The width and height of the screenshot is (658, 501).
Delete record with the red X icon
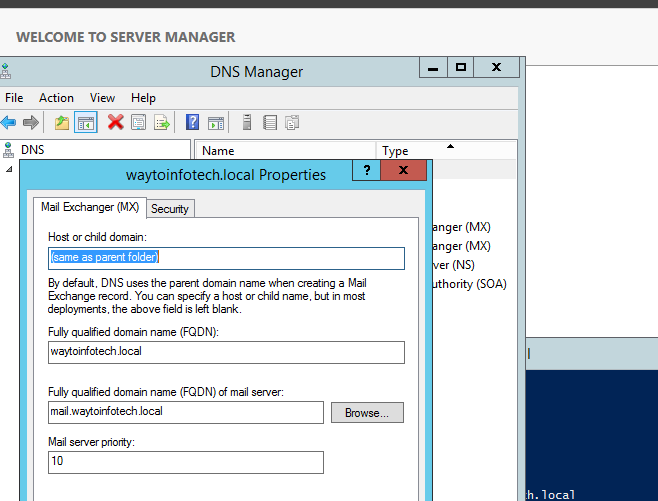[x=115, y=123]
